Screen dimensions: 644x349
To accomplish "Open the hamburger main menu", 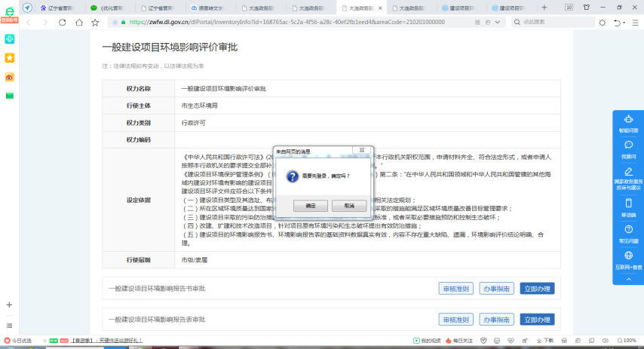I will point(636,23).
